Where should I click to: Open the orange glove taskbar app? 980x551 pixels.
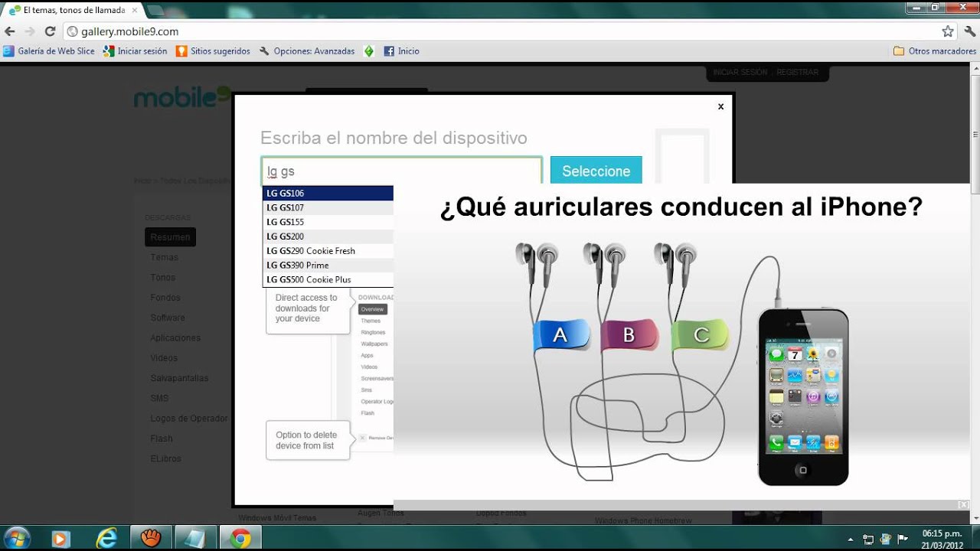[x=151, y=538]
